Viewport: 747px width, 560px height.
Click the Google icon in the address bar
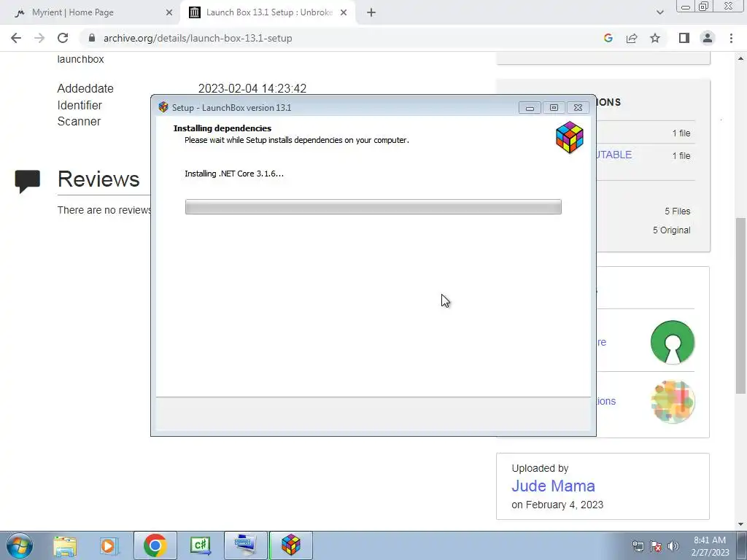coord(608,38)
